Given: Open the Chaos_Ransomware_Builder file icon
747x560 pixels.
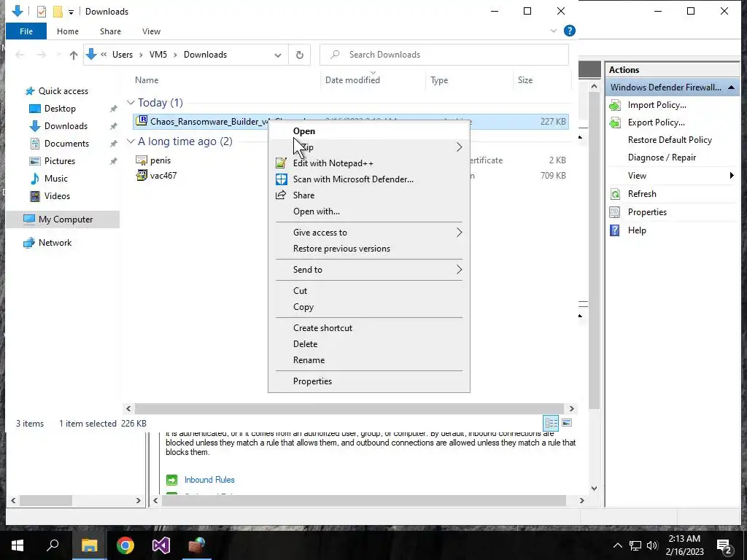Looking at the screenshot, I should coord(142,121).
